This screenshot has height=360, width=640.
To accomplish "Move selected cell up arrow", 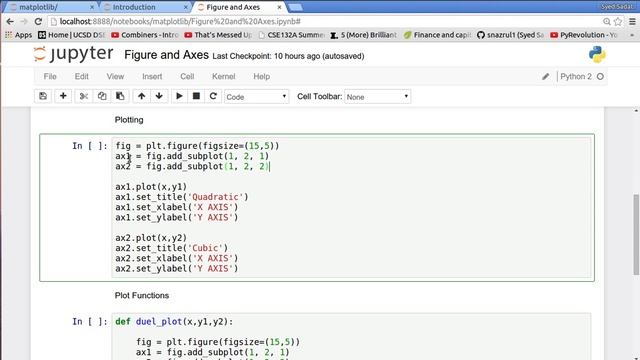I will [x=141, y=96].
